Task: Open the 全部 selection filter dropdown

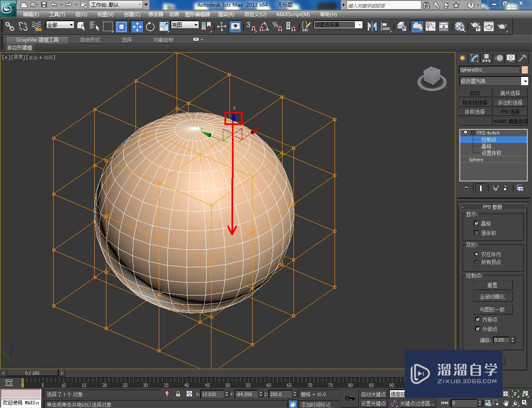Action: coord(60,25)
